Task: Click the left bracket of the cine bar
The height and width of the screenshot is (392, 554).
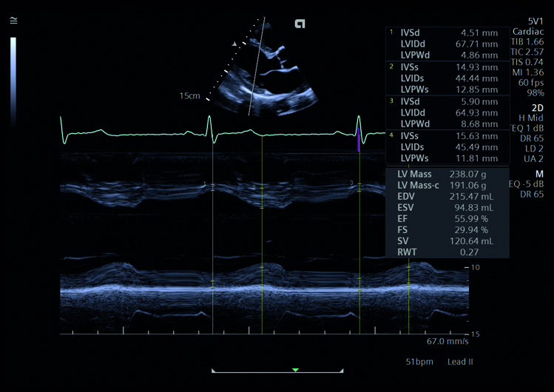Action: coord(212,370)
